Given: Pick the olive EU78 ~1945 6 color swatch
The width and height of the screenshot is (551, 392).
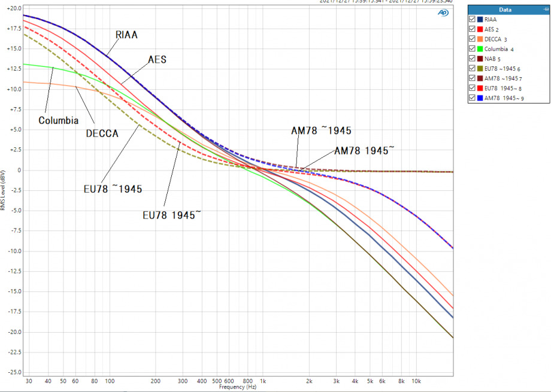Looking at the screenshot, I should [x=480, y=68].
